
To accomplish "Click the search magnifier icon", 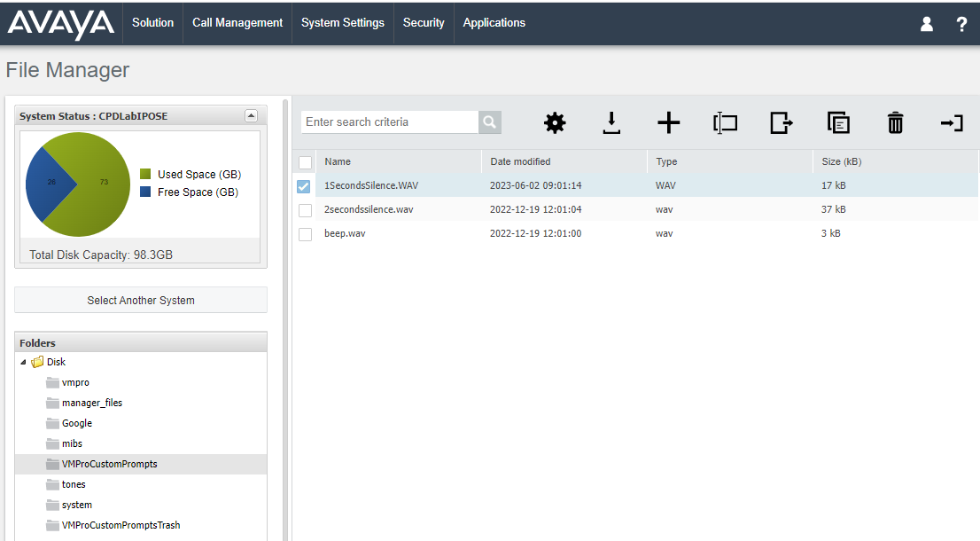I will (x=490, y=122).
